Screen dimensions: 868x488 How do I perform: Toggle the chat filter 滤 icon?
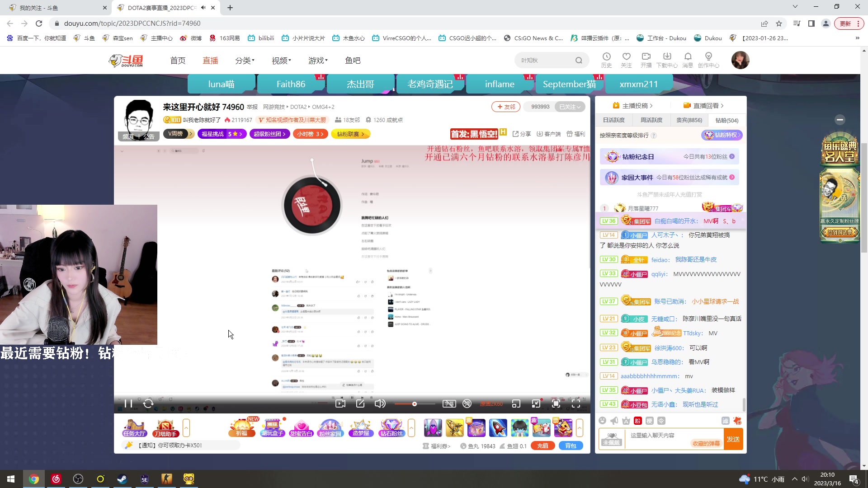[725, 421]
